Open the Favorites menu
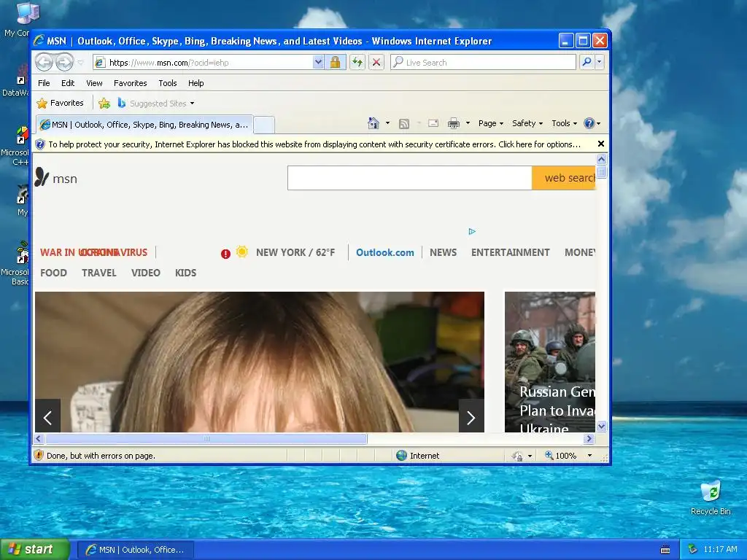Image resolution: width=747 pixels, height=560 pixels. click(130, 83)
